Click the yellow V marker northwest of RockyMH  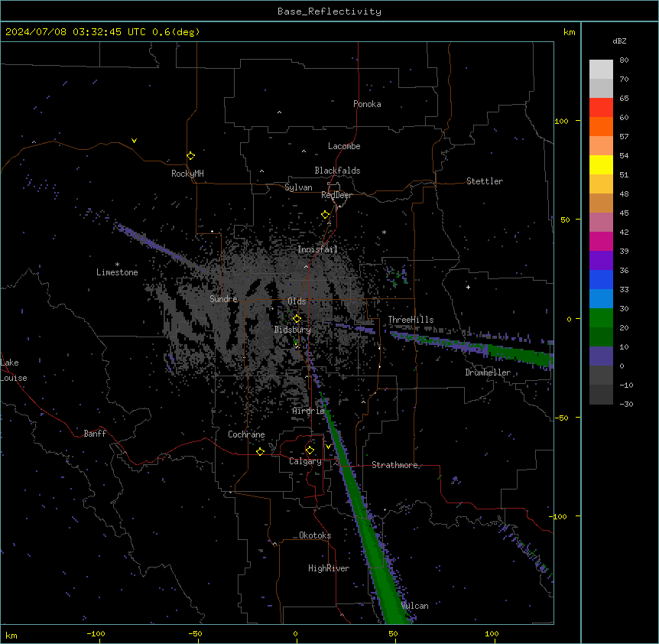(134, 141)
